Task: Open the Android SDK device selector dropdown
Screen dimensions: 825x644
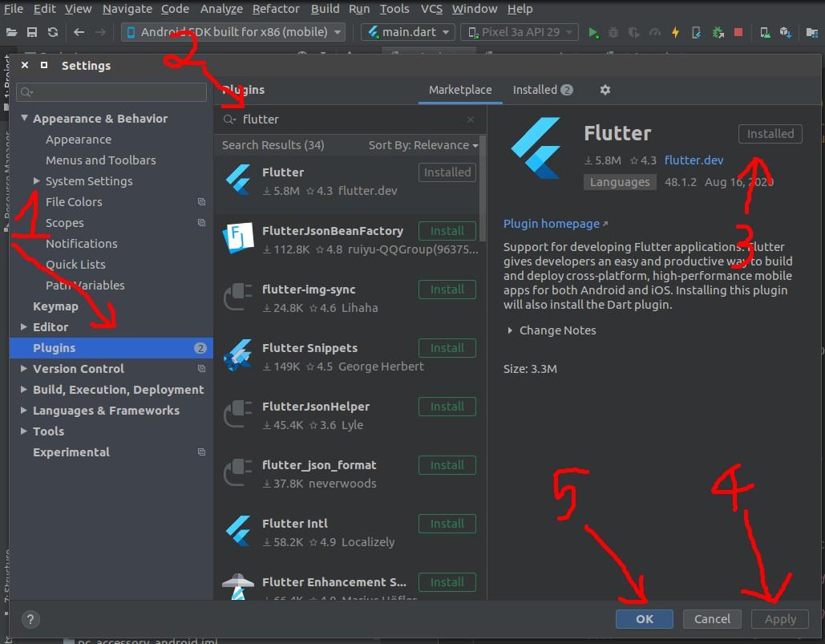Action: point(233,32)
